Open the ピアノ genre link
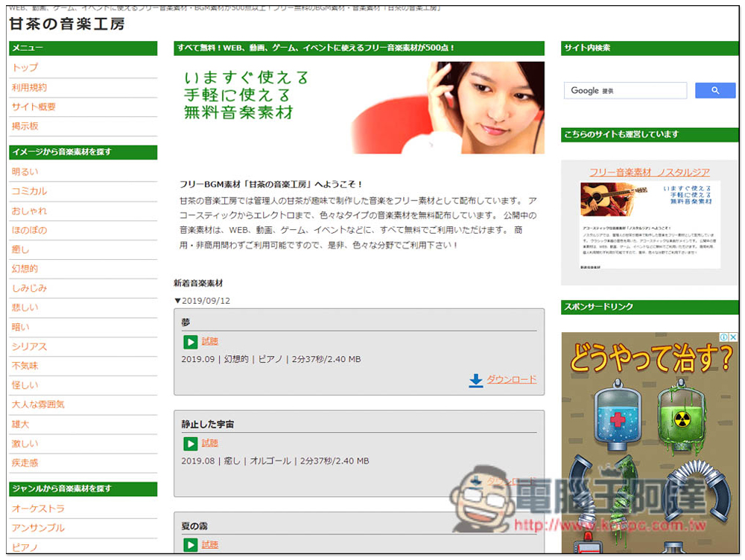This screenshot has height=560, width=745. 25,547
